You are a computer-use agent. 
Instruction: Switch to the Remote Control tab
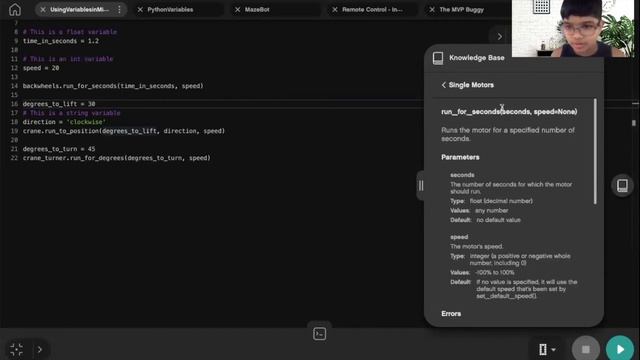(x=372, y=9)
